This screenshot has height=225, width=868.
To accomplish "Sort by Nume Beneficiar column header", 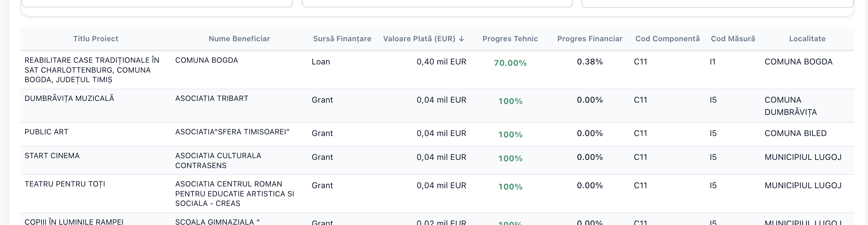I will 239,39.
